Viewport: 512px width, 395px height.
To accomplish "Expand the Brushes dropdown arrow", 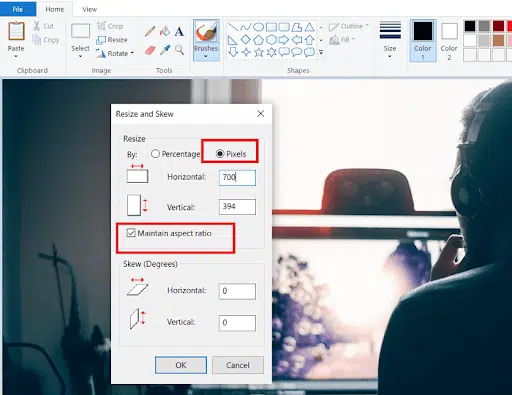I will (206, 57).
